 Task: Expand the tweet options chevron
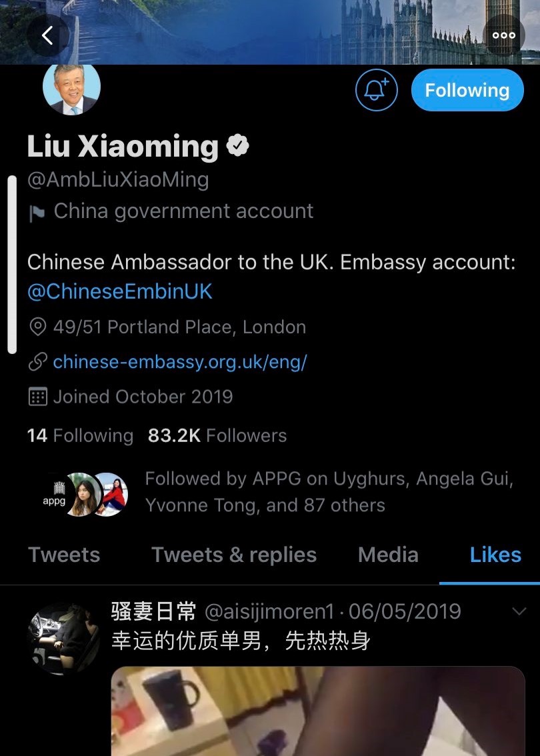pyautogui.click(x=518, y=611)
